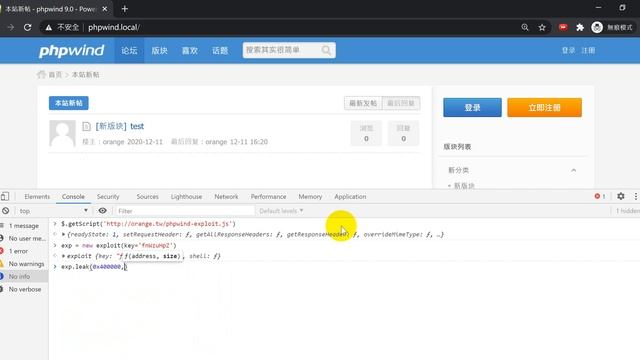Switch to the Elements DevTools tab
This screenshot has width=640, height=360.
click(37, 196)
